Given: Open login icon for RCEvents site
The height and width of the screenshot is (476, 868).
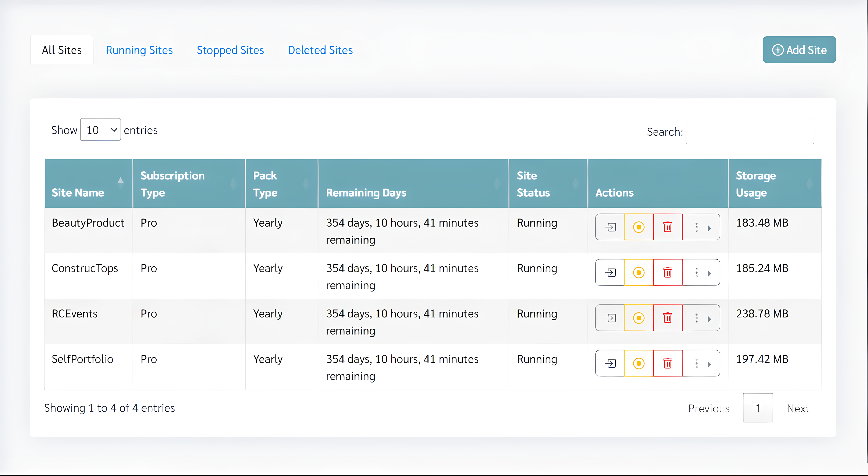Looking at the screenshot, I should 610,318.
